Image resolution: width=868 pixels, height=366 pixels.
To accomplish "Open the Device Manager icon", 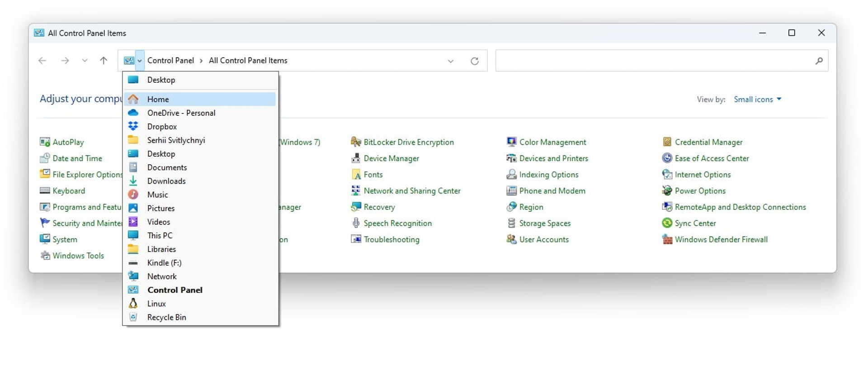I will pos(356,158).
